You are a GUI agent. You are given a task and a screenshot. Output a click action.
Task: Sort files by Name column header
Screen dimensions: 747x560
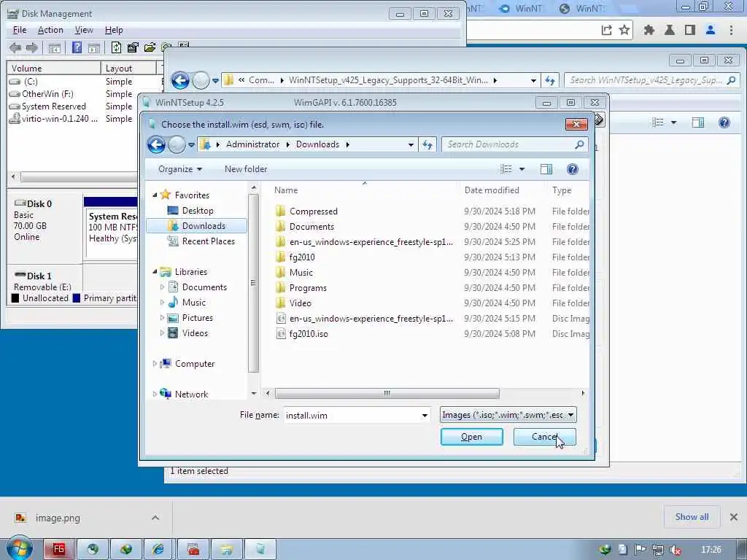[x=286, y=190]
